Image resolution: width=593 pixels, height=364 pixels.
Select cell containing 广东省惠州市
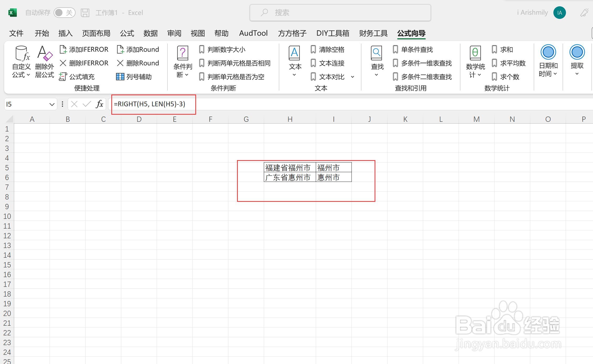click(290, 177)
